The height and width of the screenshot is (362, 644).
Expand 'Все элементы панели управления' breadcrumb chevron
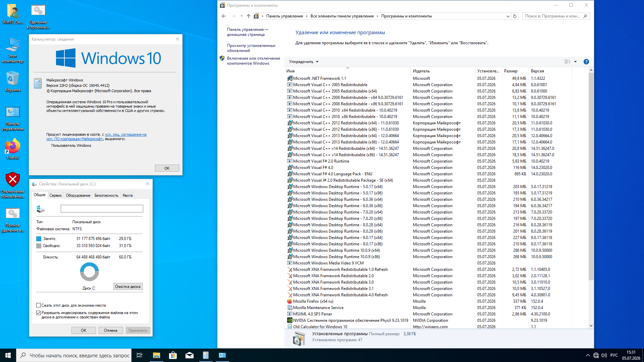pyautogui.click(x=377, y=16)
